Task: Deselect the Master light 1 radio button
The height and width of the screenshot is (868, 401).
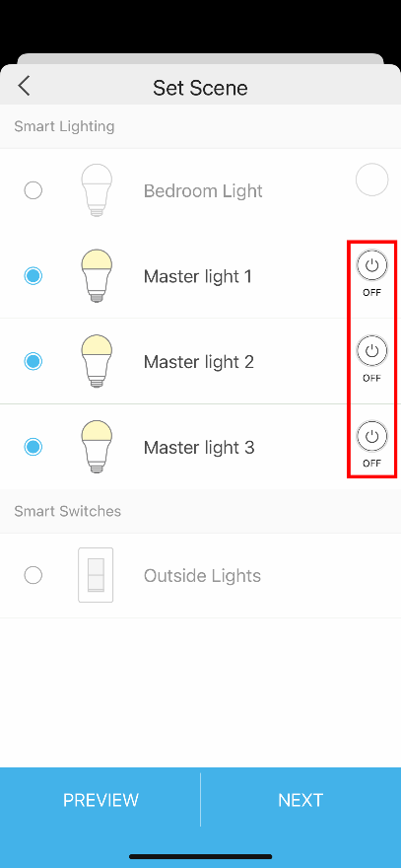Action: click(x=33, y=275)
